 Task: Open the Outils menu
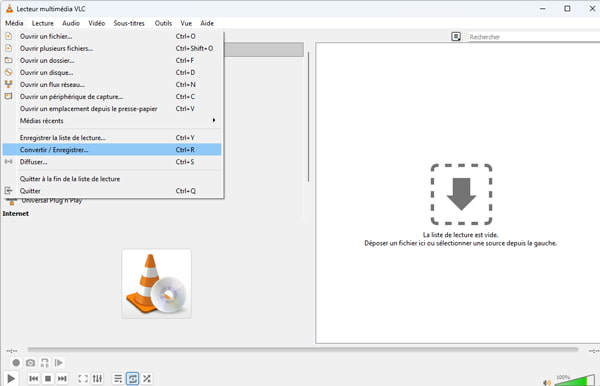pos(163,23)
